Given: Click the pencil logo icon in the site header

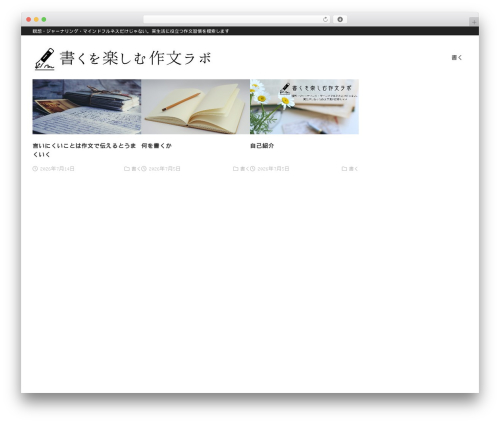Looking at the screenshot, I should click(45, 59).
